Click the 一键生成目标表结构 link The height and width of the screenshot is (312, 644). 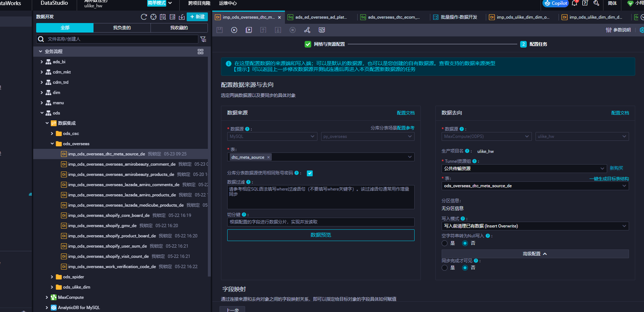(609, 179)
